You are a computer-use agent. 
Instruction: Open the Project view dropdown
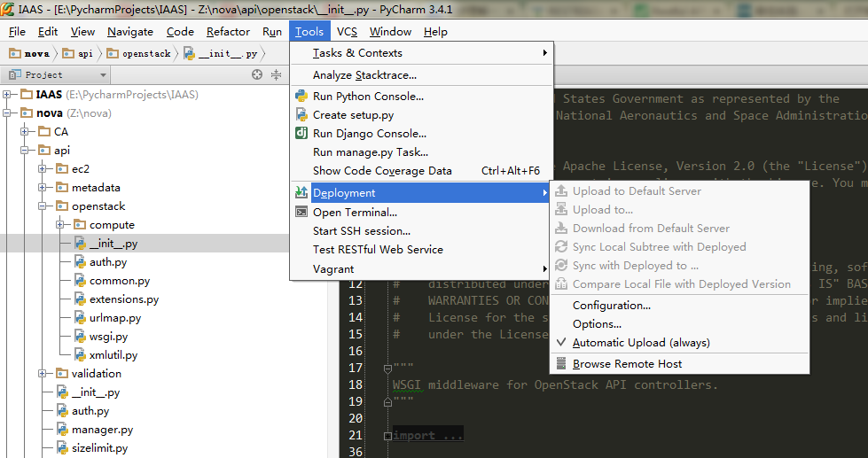click(x=103, y=75)
